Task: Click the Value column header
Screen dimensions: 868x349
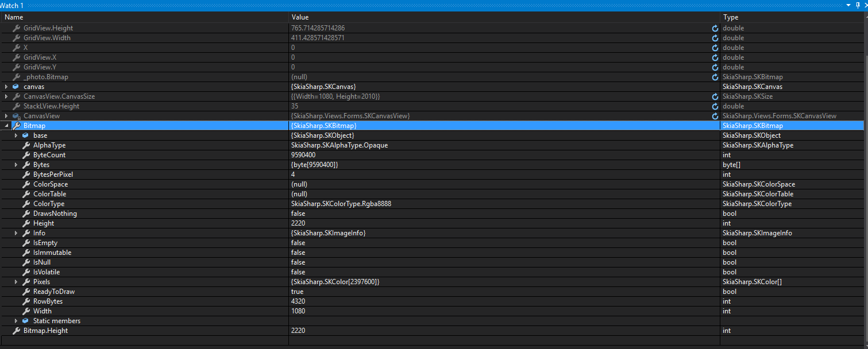Action: point(504,17)
